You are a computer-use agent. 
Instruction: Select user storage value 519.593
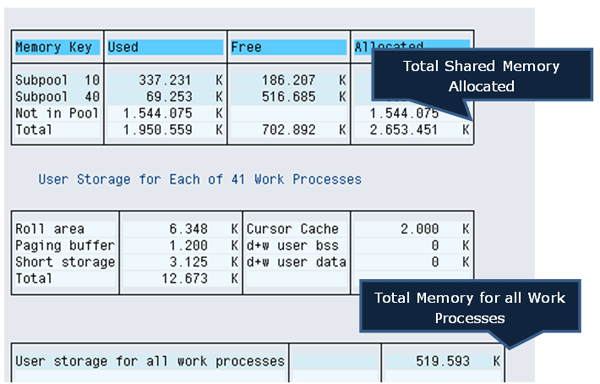[x=443, y=361]
